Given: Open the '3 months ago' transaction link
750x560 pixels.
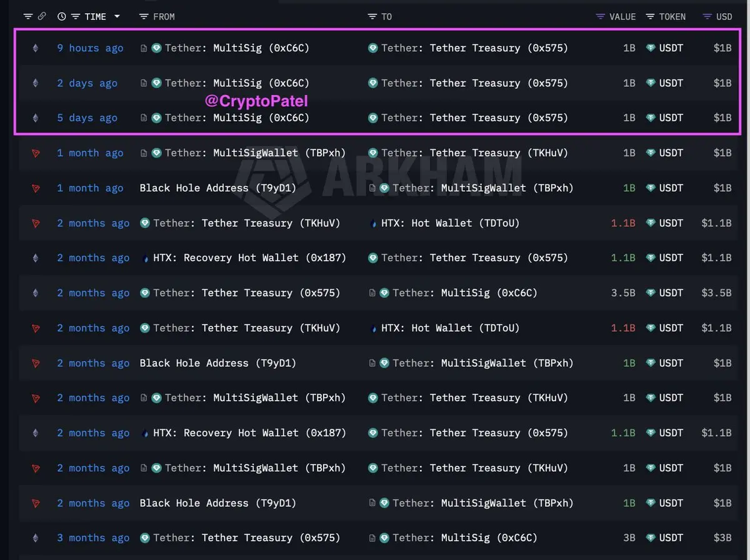Looking at the screenshot, I should pyautogui.click(x=93, y=538).
